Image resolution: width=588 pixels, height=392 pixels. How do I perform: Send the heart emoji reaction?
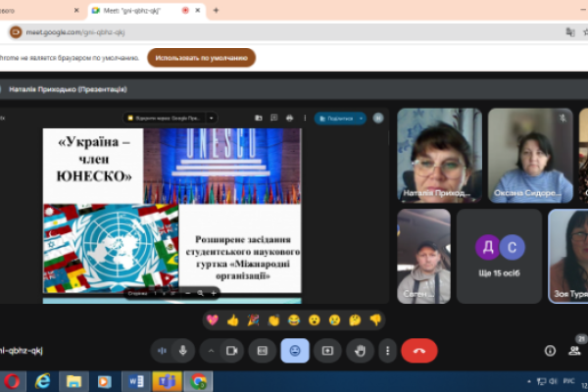pyautogui.click(x=212, y=319)
